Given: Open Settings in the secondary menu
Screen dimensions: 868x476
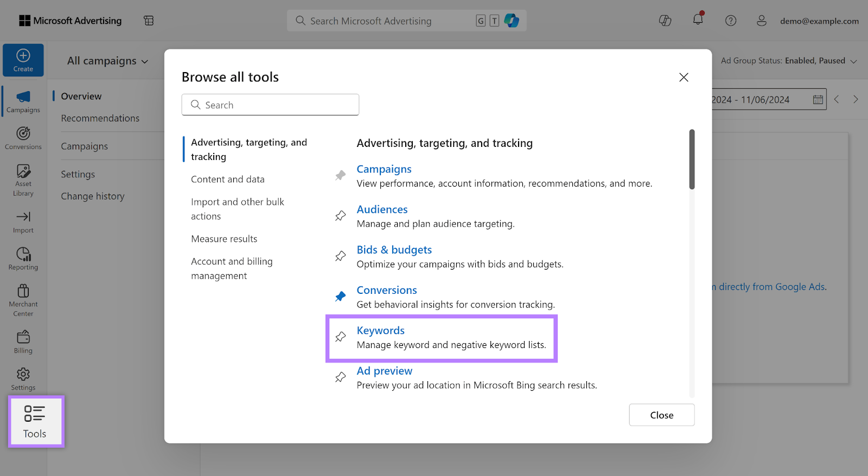Looking at the screenshot, I should point(78,175).
